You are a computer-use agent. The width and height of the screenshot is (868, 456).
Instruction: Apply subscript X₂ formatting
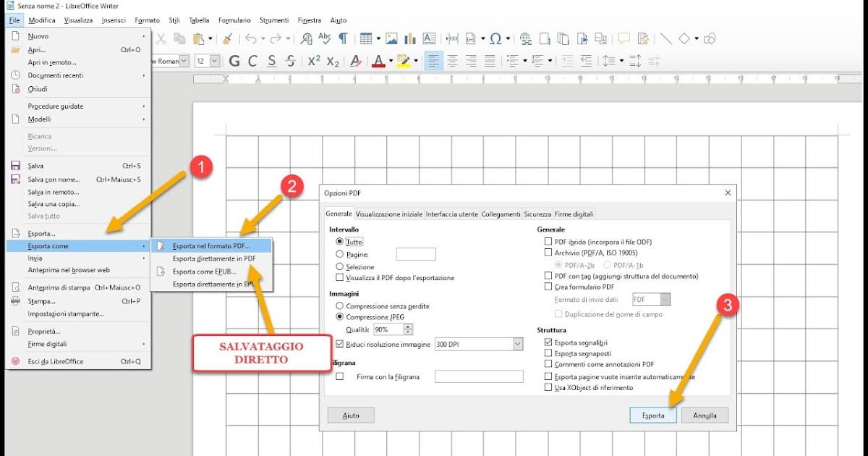pyautogui.click(x=333, y=62)
